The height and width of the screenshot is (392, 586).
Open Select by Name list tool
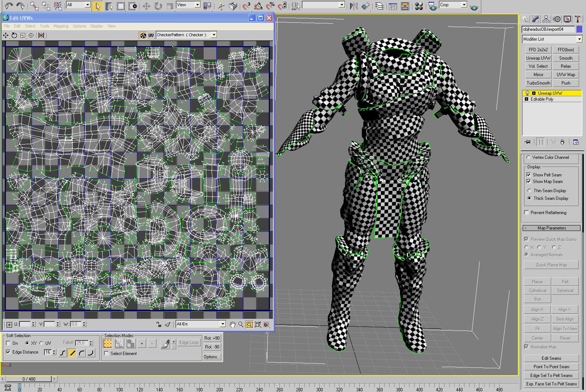coord(109,6)
